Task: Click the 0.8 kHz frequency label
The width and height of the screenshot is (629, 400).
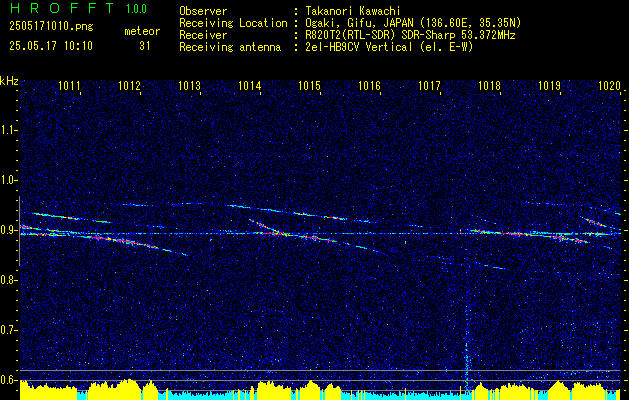Action: tap(8, 280)
